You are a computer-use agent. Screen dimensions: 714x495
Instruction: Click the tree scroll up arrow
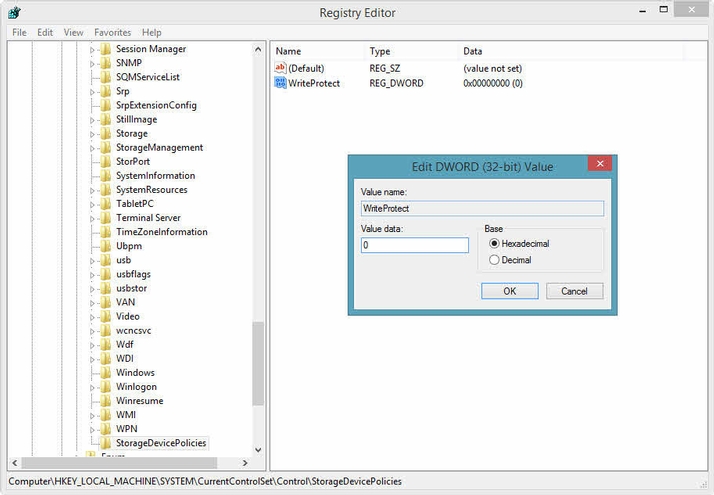point(258,49)
